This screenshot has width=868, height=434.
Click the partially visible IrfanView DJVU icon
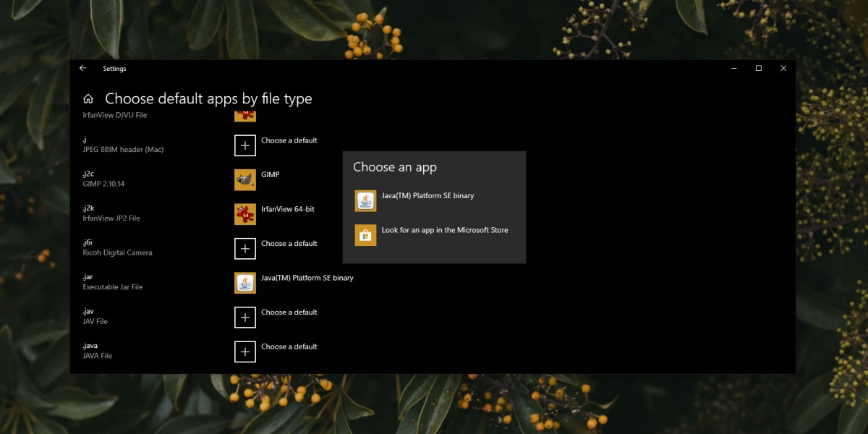[245, 116]
